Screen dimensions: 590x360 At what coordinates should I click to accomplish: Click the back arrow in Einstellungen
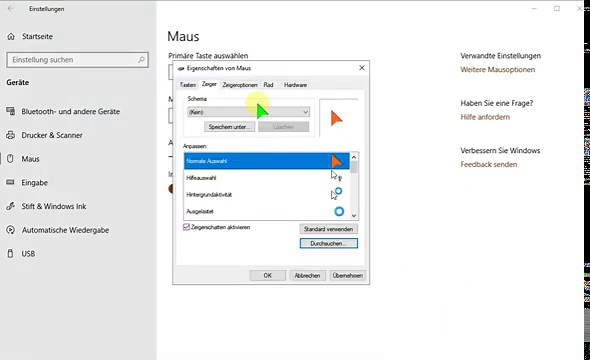(10, 9)
